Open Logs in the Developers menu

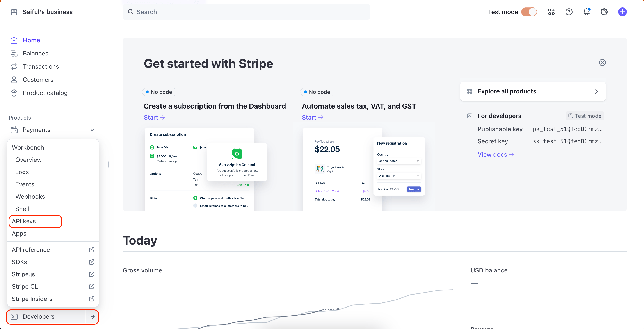point(22,172)
